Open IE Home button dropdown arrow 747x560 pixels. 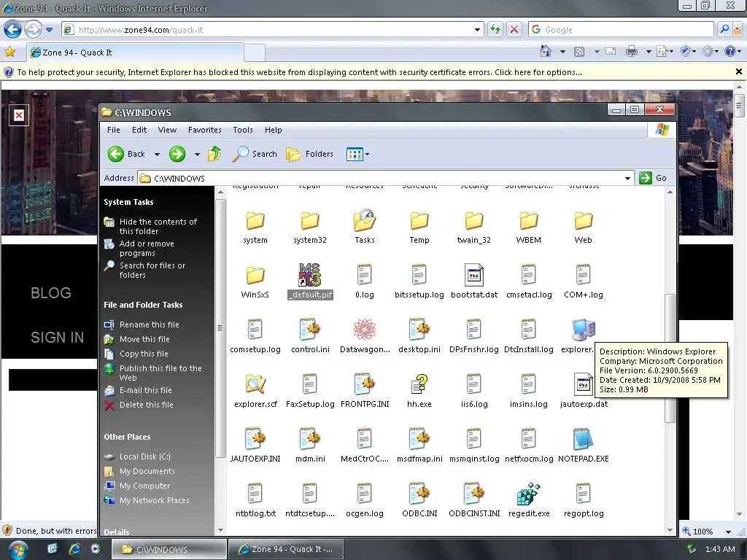coord(562,52)
